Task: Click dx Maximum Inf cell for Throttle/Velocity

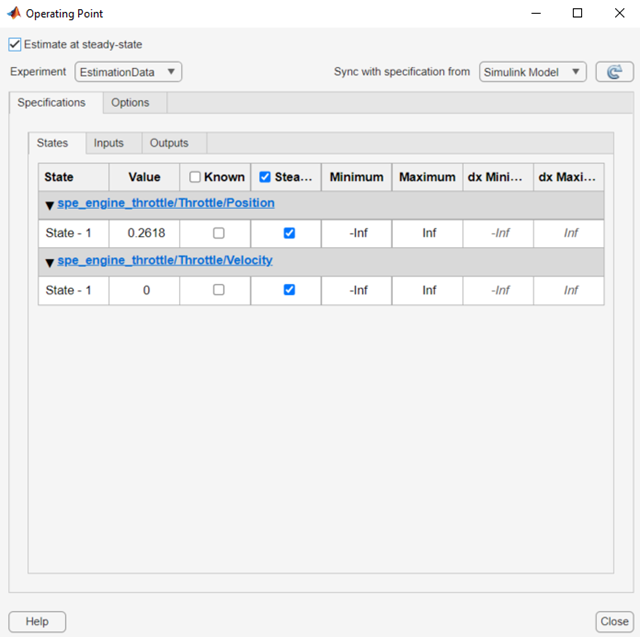Action: 569,290
